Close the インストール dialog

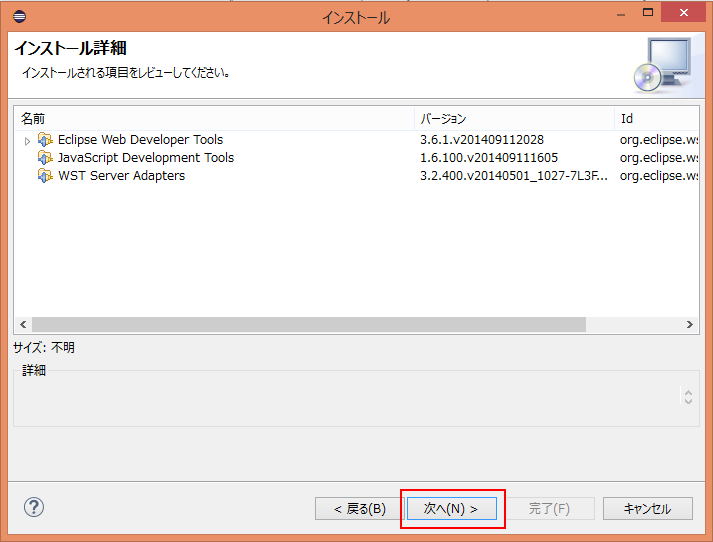point(683,12)
